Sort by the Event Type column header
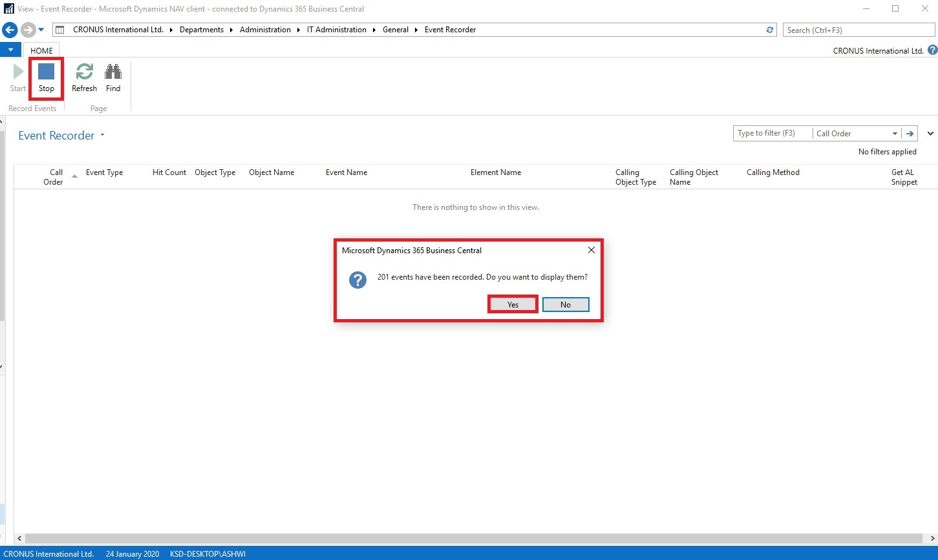 click(x=104, y=172)
